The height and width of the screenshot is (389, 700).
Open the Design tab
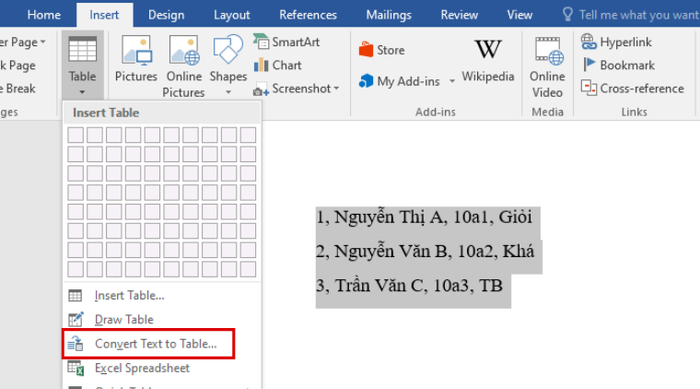pyautogui.click(x=166, y=15)
